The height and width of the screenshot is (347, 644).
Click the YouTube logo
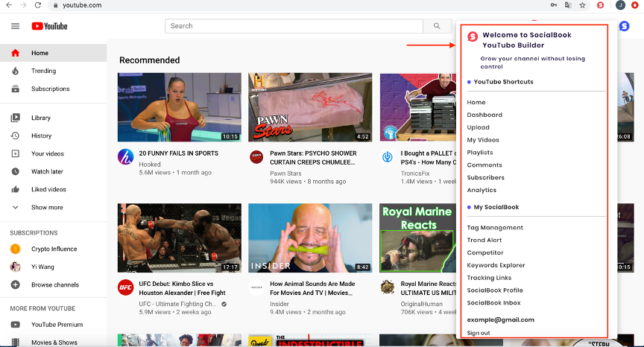pyautogui.click(x=50, y=26)
